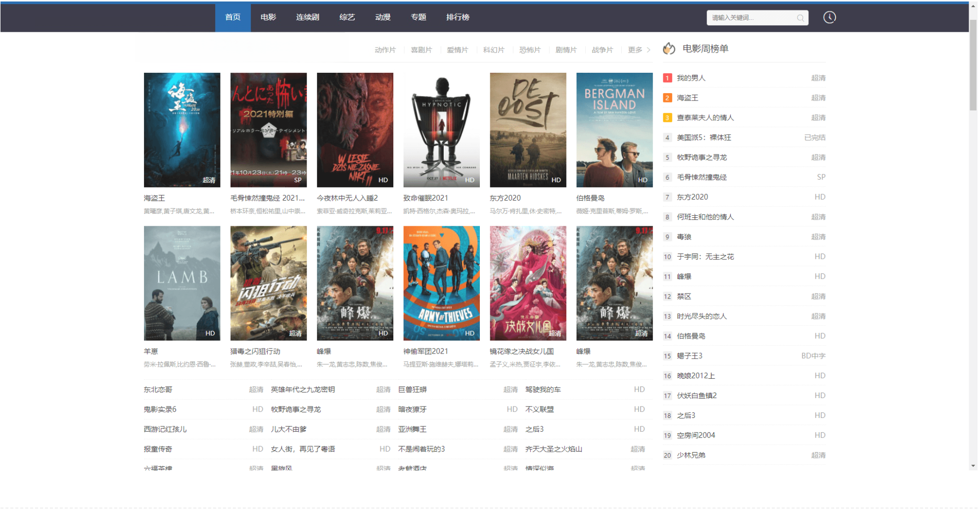Viewport: 980px width, 512px height.
Task: Open 巨兽狂蟒 list entry
Action: pyautogui.click(x=412, y=390)
